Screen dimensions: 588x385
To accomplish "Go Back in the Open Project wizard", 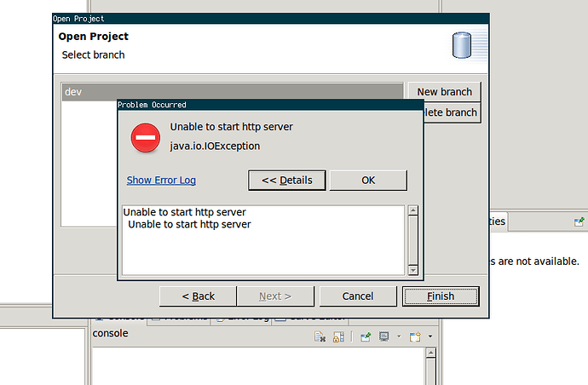I will 199,296.
